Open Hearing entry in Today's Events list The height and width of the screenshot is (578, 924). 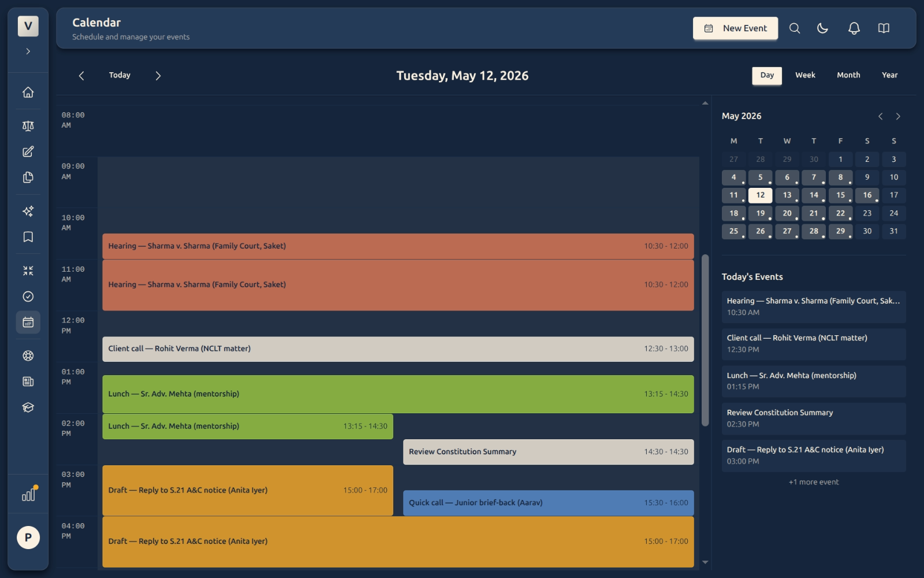pos(814,307)
